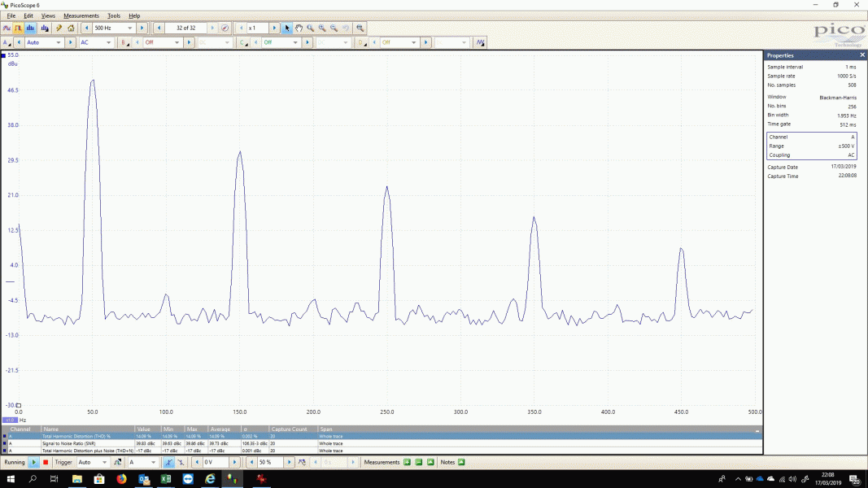Open the Views menu
Viewport: 868px width, 488px height.
click(48, 16)
